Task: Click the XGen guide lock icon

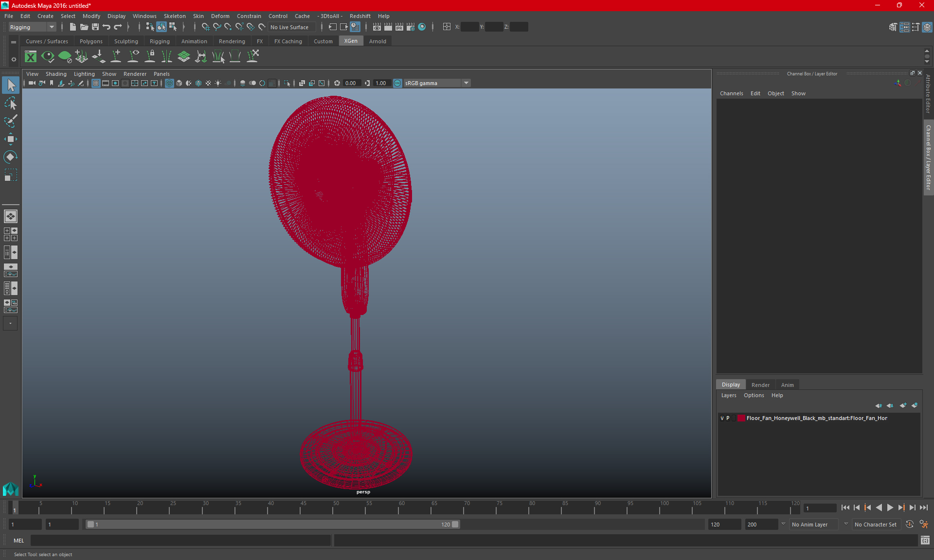Action: (150, 57)
